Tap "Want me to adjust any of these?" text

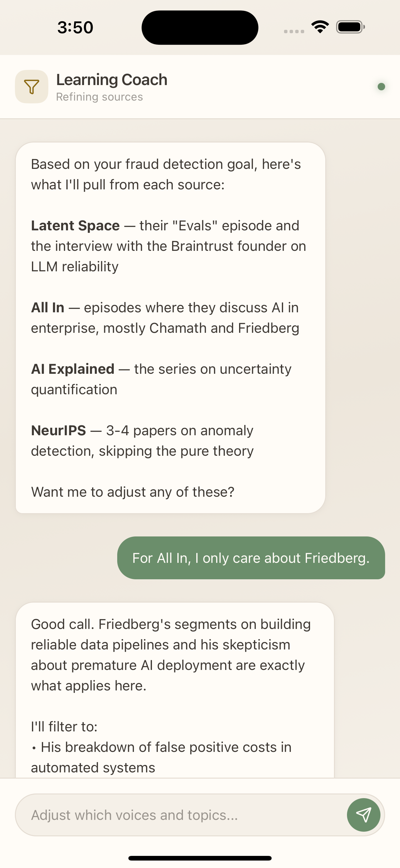point(133,492)
